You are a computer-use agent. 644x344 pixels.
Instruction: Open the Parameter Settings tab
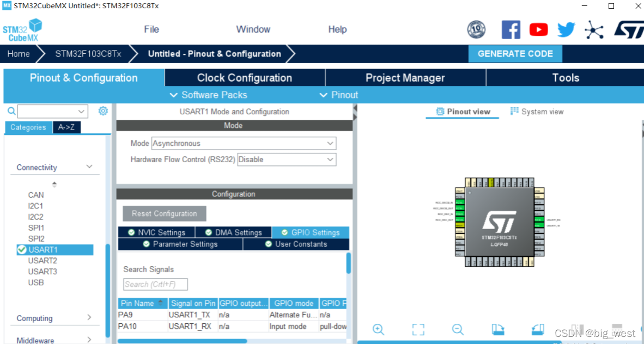tap(180, 244)
